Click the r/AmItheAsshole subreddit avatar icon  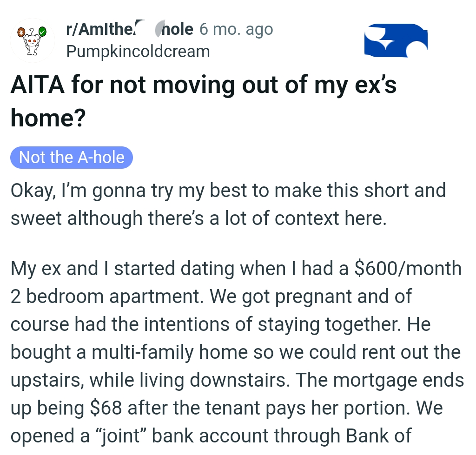point(33,40)
